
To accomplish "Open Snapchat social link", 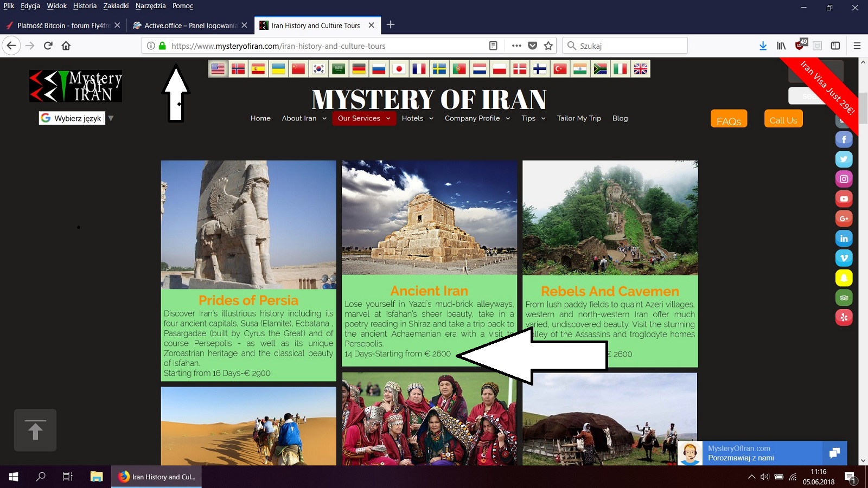I will pos(844,278).
